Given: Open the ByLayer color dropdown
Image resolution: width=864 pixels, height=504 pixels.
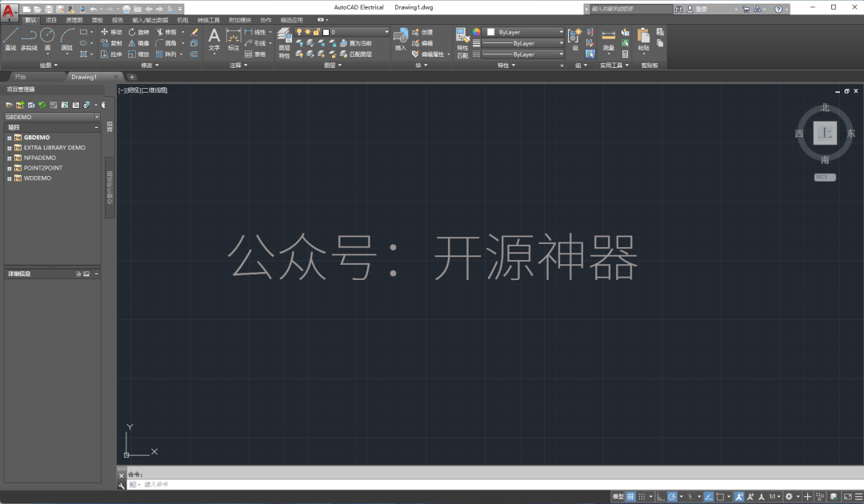Looking at the screenshot, I should (x=524, y=32).
